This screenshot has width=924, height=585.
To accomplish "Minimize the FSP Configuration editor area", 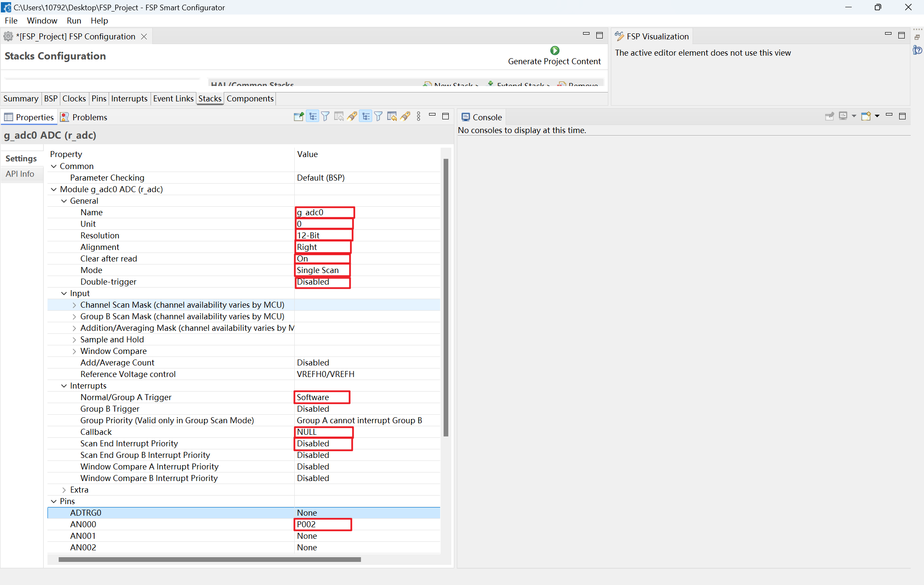I will (x=586, y=34).
